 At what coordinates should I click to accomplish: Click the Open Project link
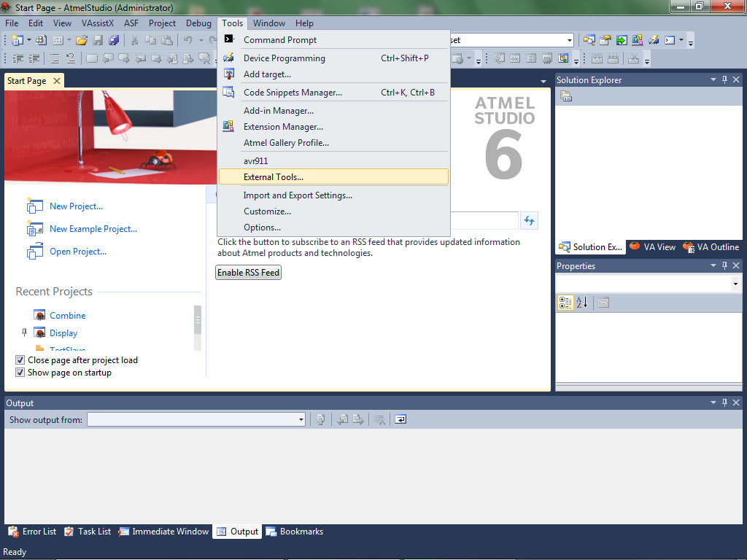tap(78, 252)
